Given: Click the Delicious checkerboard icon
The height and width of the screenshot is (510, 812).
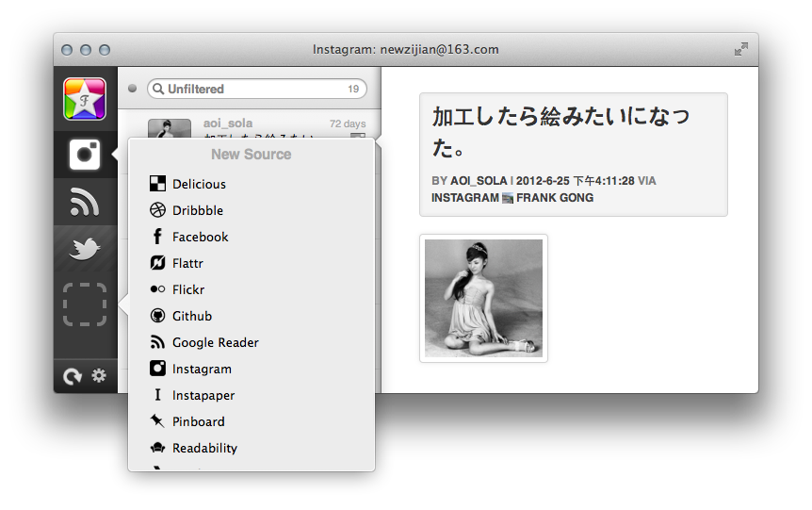Looking at the screenshot, I should [157, 184].
